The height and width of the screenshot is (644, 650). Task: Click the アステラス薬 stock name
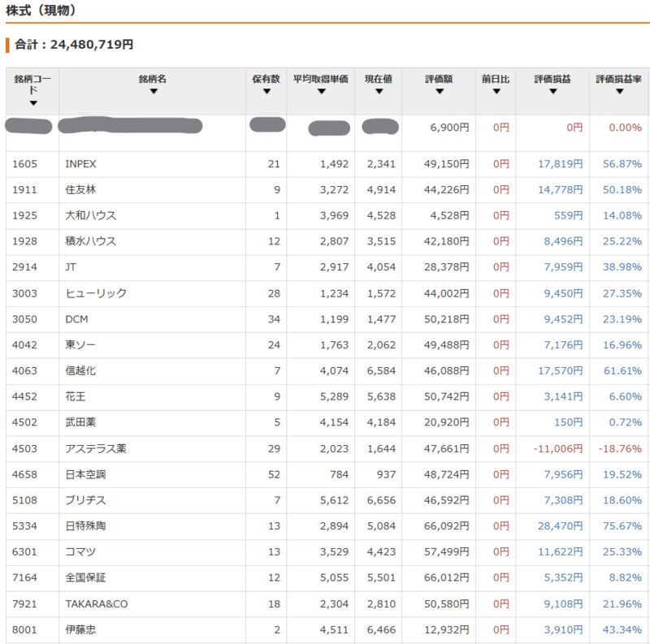coord(96,448)
